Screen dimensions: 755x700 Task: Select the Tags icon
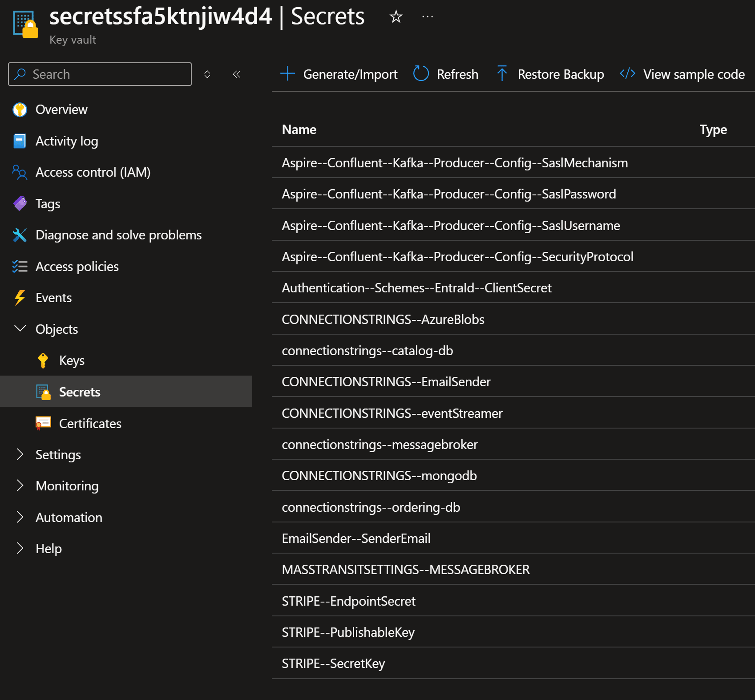click(x=20, y=203)
